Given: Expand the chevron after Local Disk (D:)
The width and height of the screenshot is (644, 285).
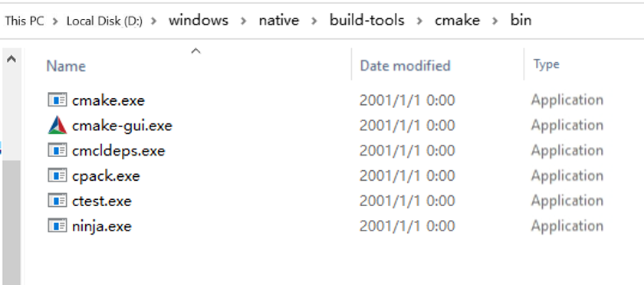Looking at the screenshot, I should (154, 21).
